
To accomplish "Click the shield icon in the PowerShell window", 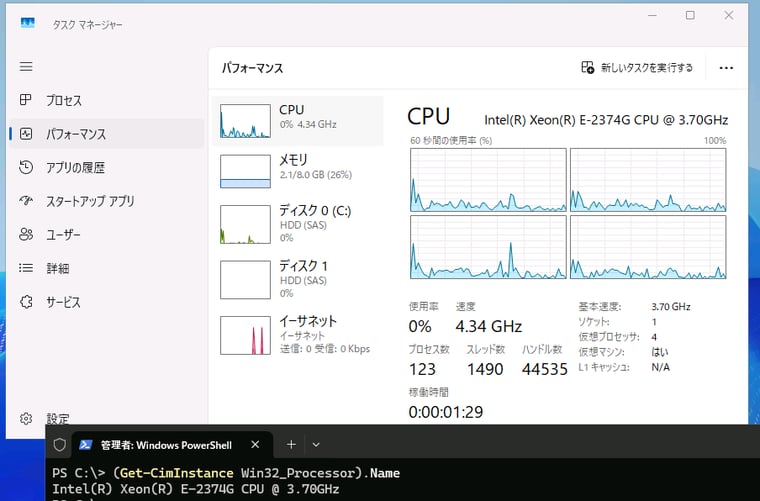I will [59, 444].
